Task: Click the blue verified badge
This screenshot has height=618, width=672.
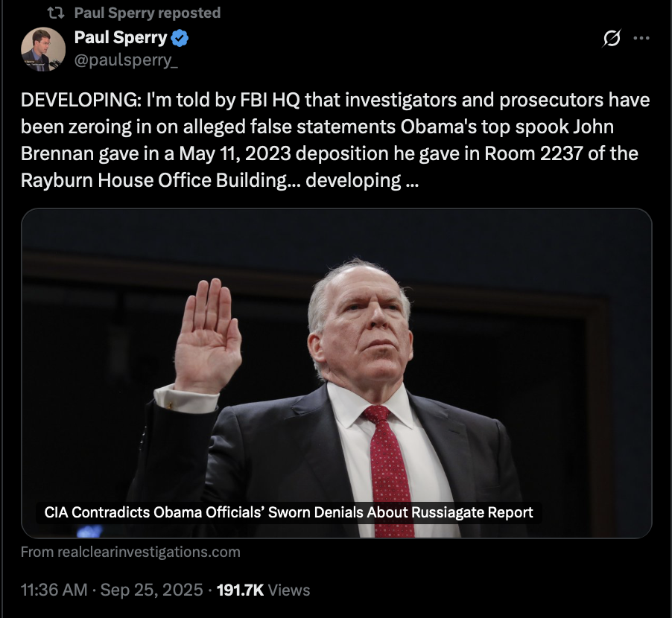Action: click(180, 38)
